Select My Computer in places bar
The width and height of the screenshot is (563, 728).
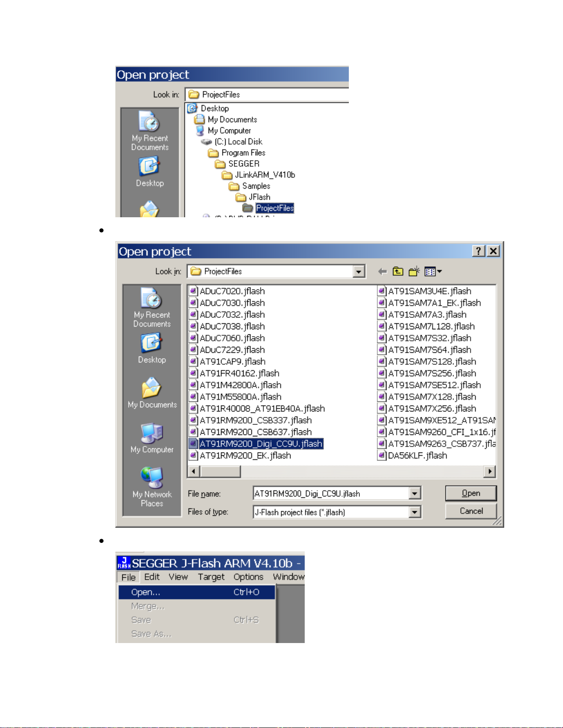(152, 438)
